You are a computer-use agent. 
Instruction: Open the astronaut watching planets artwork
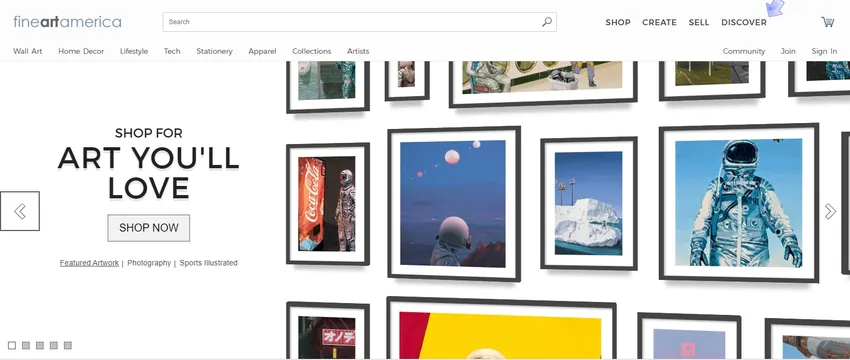[454, 204]
